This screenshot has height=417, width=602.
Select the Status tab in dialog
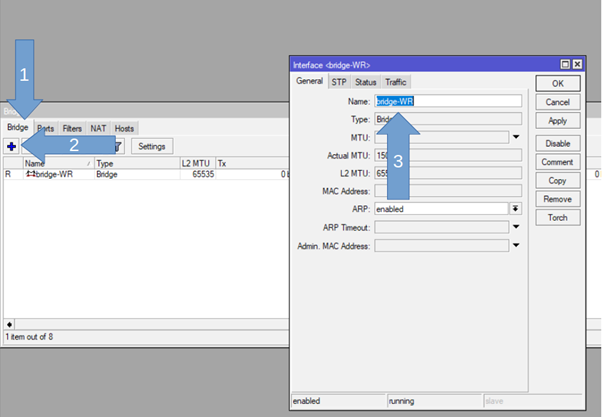pyautogui.click(x=365, y=82)
